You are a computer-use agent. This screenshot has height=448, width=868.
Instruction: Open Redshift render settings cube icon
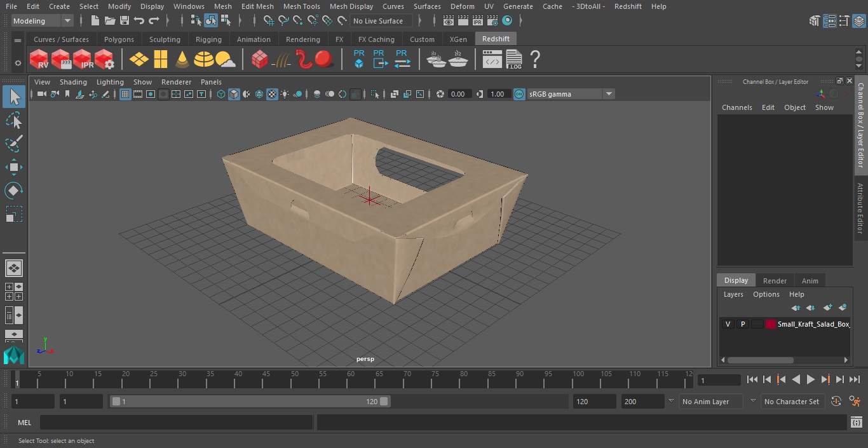(104, 60)
